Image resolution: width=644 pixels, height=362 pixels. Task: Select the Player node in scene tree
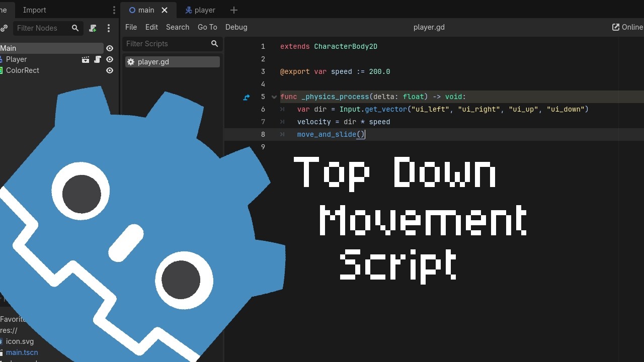(x=17, y=59)
